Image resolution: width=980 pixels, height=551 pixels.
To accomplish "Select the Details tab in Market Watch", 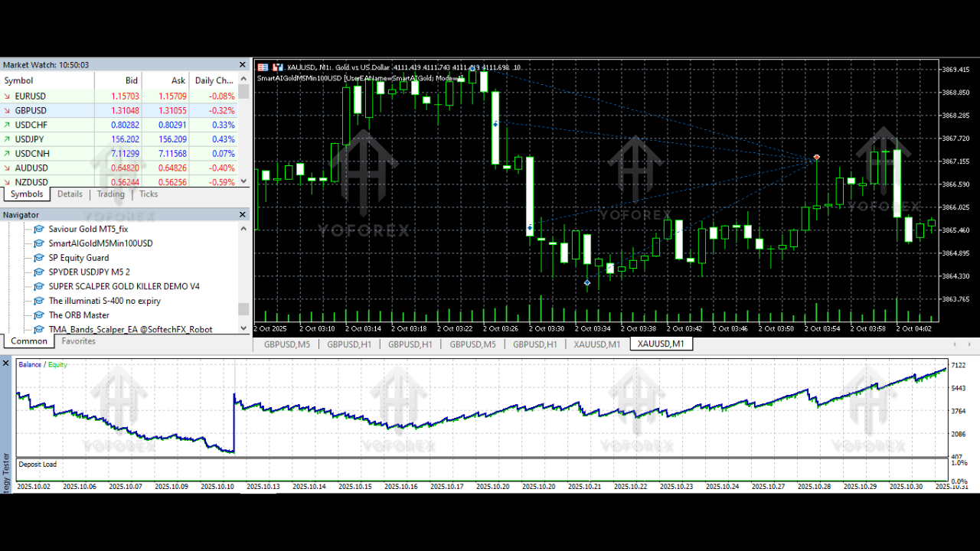I will click(70, 194).
